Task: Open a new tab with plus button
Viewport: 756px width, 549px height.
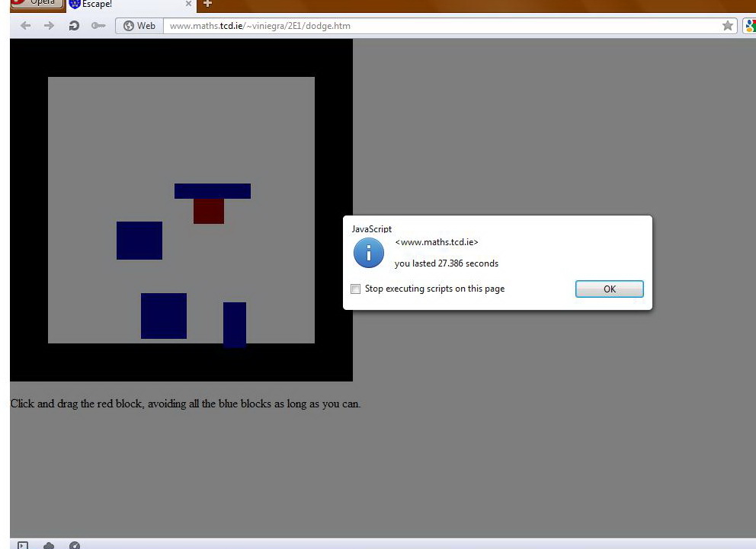Action: click(x=207, y=4)
